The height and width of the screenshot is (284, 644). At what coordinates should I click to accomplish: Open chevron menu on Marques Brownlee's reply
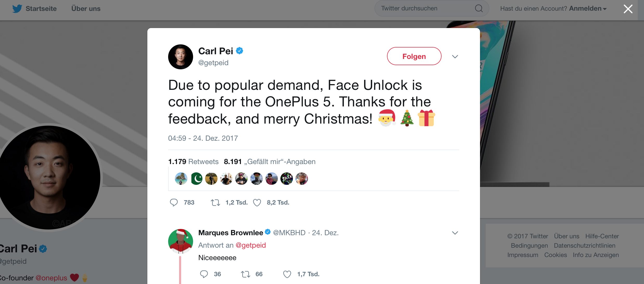455,233
